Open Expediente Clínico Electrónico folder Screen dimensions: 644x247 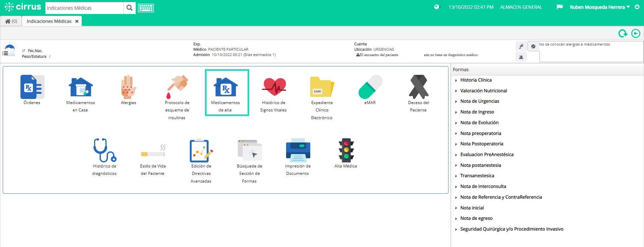coord(322,87)
